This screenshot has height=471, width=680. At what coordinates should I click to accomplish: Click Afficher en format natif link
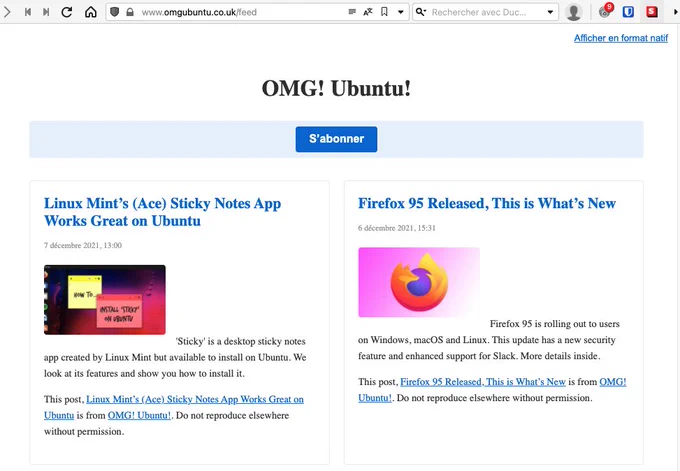click(621, 38)
